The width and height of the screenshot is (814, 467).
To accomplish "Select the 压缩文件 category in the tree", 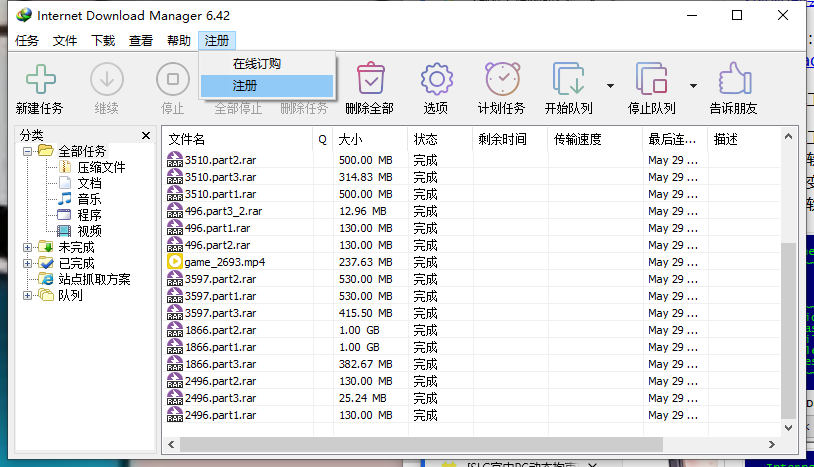I will point(101,167).
